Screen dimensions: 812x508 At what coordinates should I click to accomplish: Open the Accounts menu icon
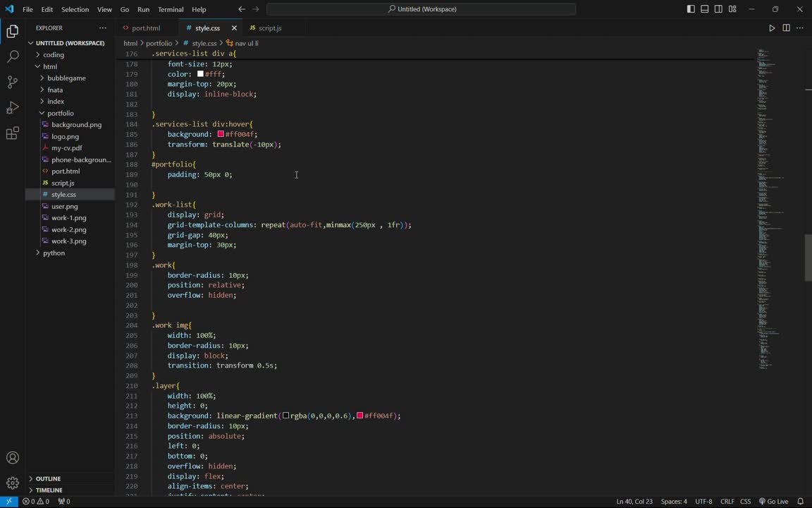point(13,458)
